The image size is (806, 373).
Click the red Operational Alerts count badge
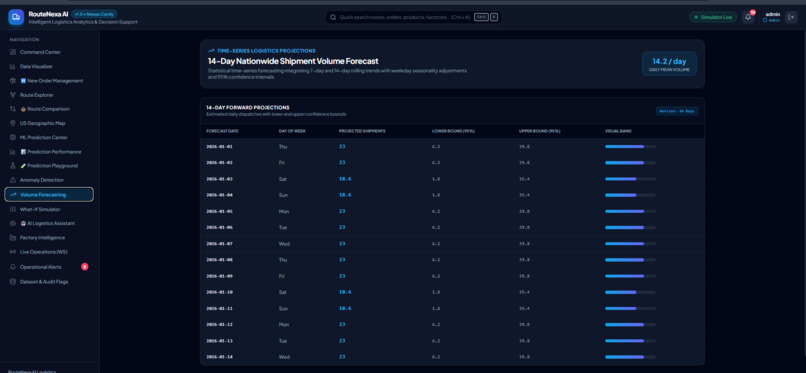(85, 267)
